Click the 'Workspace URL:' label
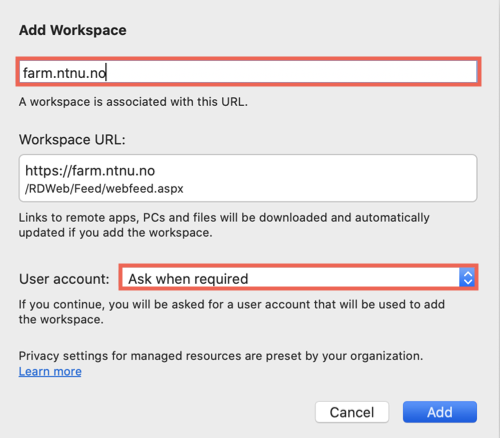Screen dimensions: 500x438 pyautogui.click(x=72, y=139)
